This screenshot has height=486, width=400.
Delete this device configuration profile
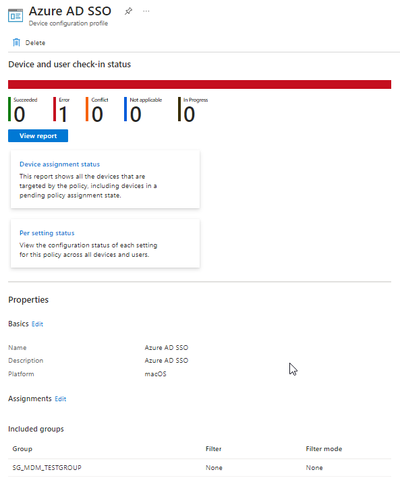tap(29, 43)
